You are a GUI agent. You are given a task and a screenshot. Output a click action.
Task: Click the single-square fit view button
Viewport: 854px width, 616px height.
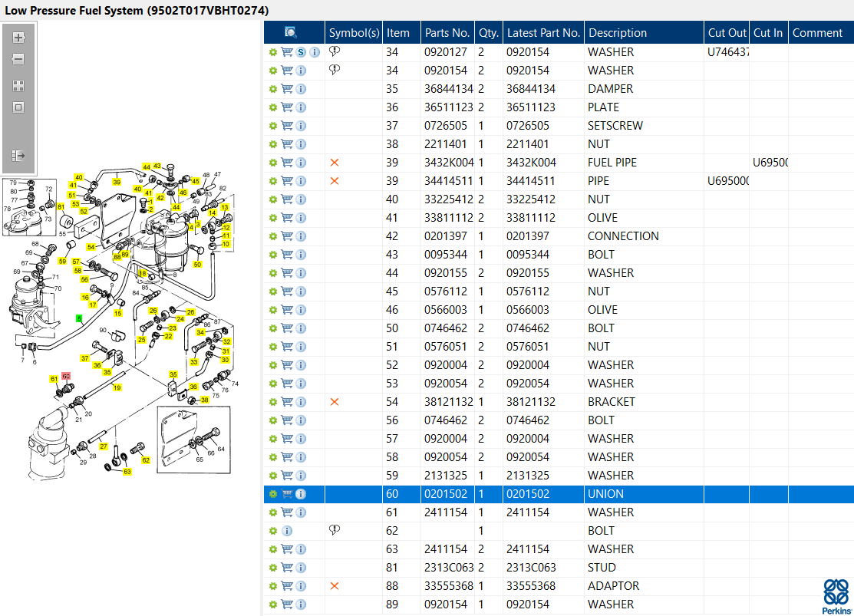(18, 107)
